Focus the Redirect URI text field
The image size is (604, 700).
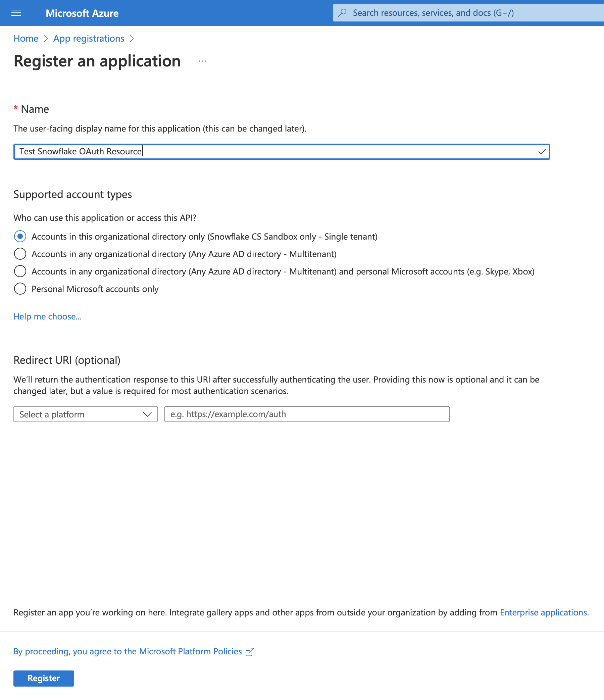[x=307, y=414]
